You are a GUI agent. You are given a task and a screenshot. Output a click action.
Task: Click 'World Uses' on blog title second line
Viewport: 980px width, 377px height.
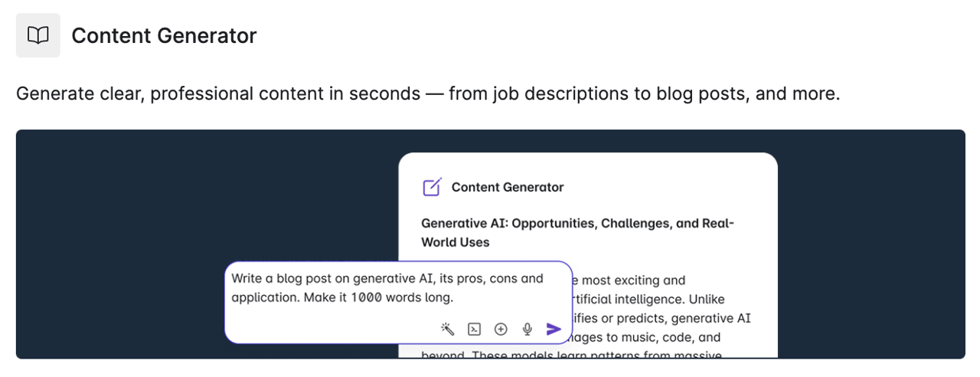[x=455, y=242]
